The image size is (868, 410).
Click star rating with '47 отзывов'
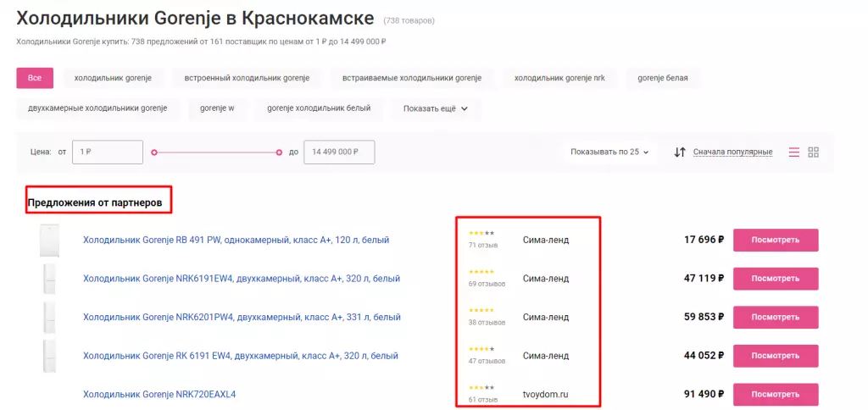481,349
